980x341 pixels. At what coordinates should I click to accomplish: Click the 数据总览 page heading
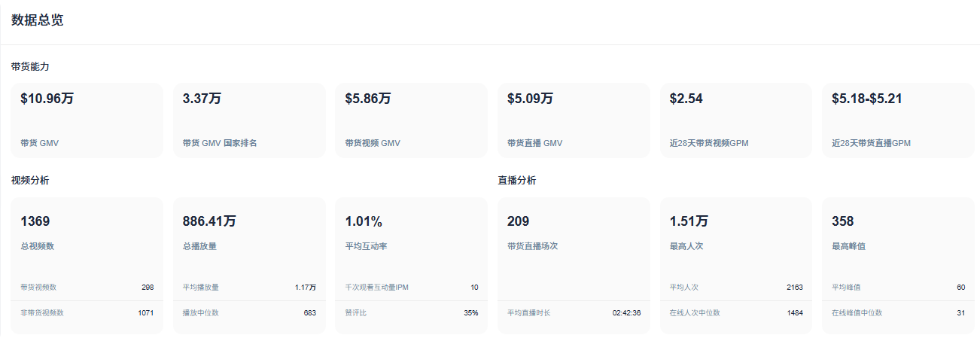(x=38, y=20)
